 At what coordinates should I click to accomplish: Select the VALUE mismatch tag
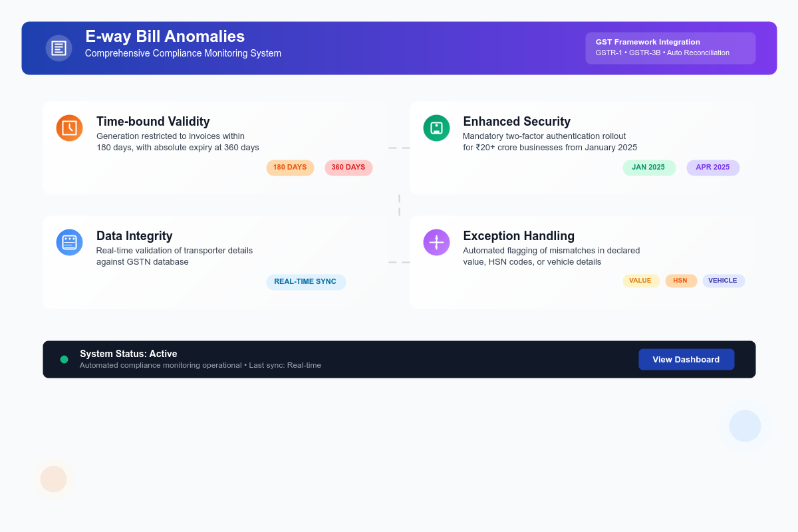(641, 281)
